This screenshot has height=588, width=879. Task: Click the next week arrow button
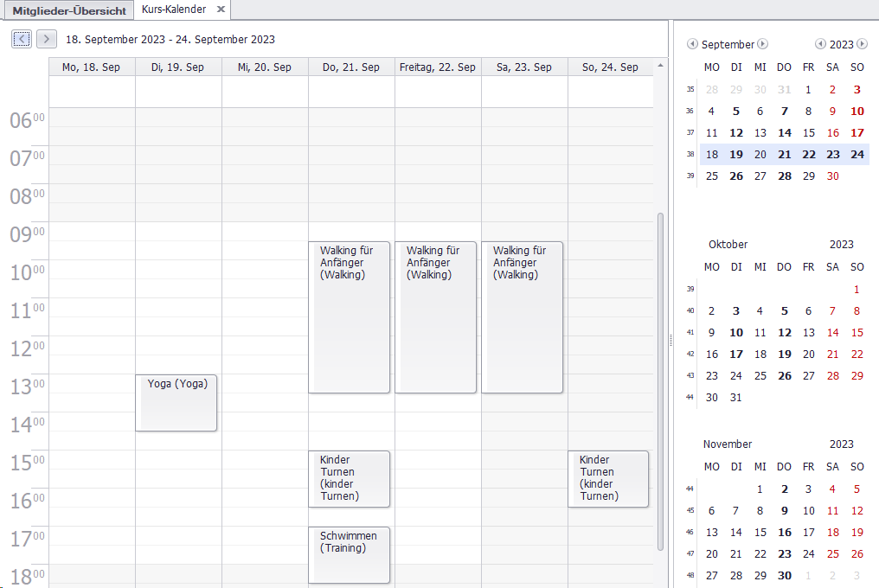[x=47, y=39]
